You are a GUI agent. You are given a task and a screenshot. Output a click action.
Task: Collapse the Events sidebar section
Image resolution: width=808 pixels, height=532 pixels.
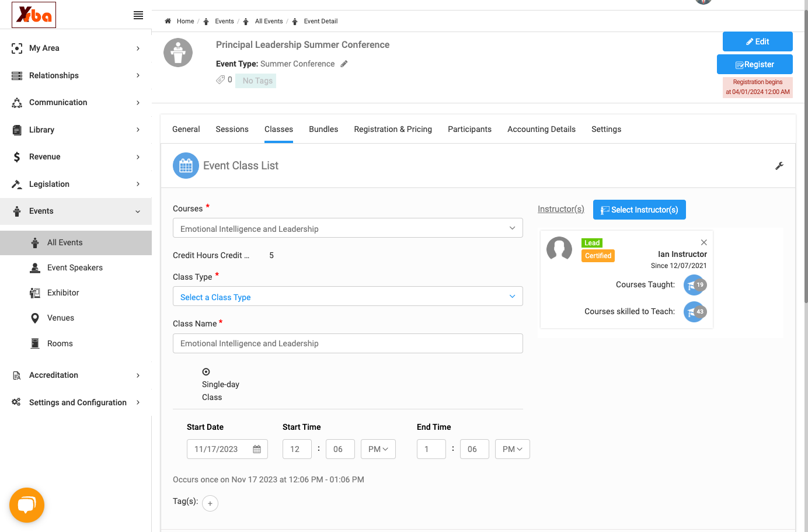[76, 211]
